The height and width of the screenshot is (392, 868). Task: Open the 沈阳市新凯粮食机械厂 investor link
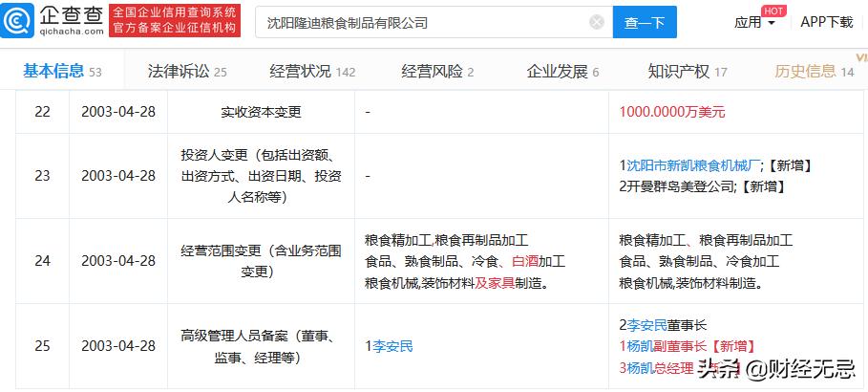(x=692, y=164)
